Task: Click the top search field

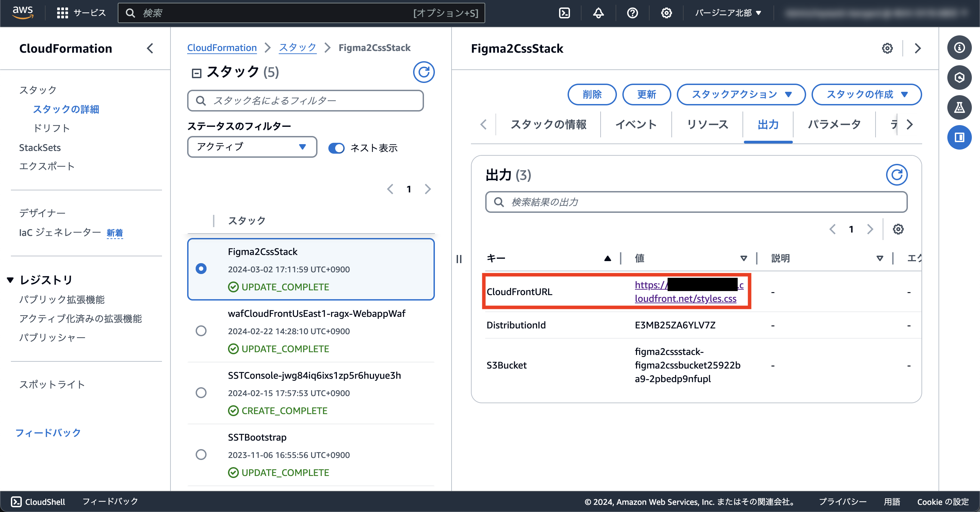Action: tap(301, 13)
